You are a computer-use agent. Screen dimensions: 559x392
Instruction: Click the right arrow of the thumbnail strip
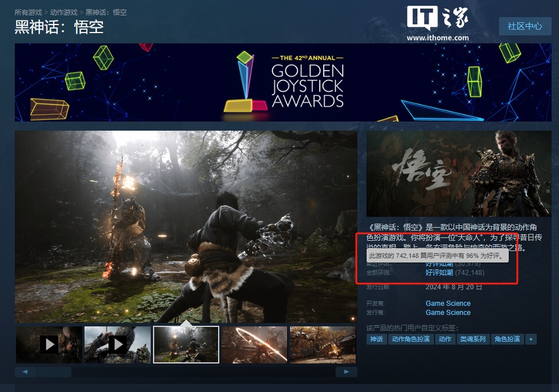point(347,371)
